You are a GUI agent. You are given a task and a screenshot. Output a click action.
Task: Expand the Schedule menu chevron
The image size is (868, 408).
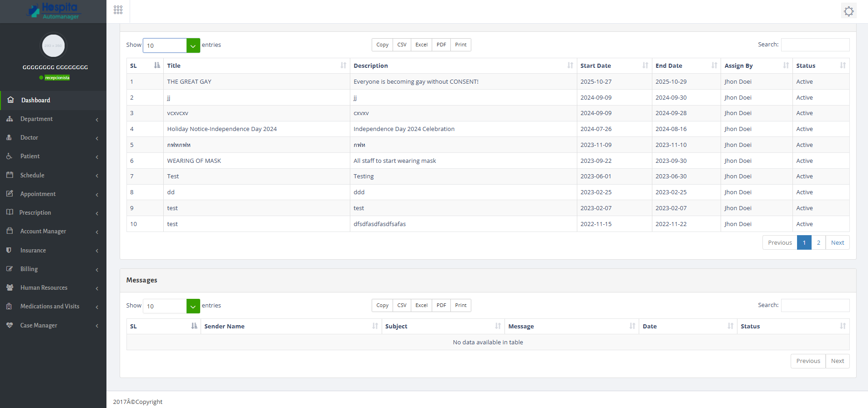[97, 176]
